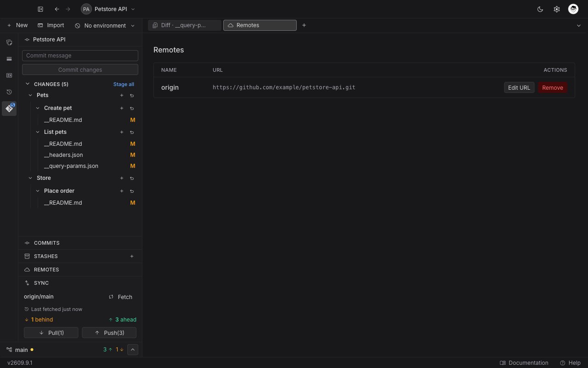Screen dimensions: 588x368
Task: Click the New button
Action: 17,25
